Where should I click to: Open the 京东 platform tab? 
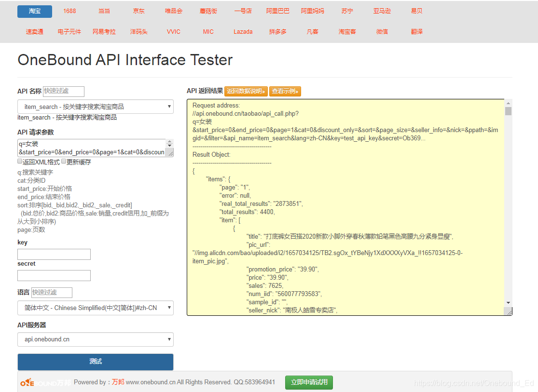[x=138, y=11]
